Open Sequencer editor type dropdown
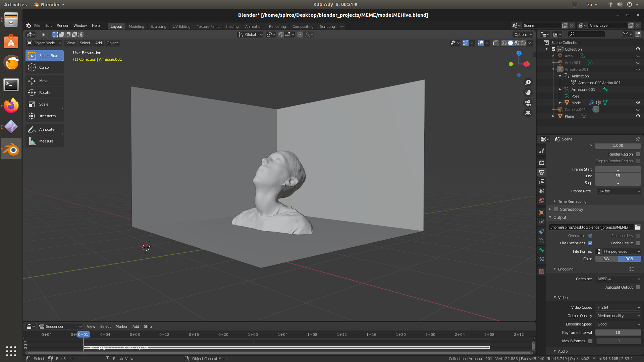The image size is (644, 362). click(60, 326)
